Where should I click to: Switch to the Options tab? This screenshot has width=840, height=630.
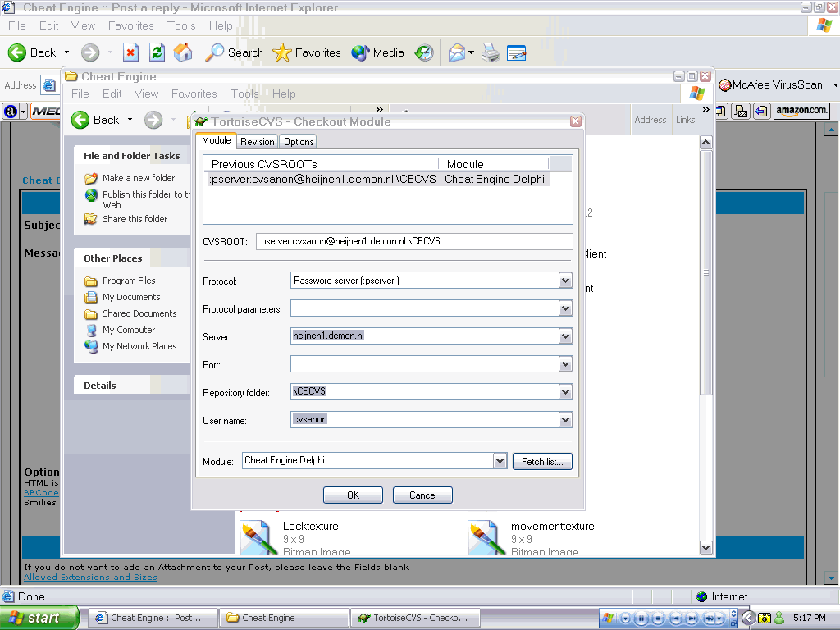coord(299,141)
